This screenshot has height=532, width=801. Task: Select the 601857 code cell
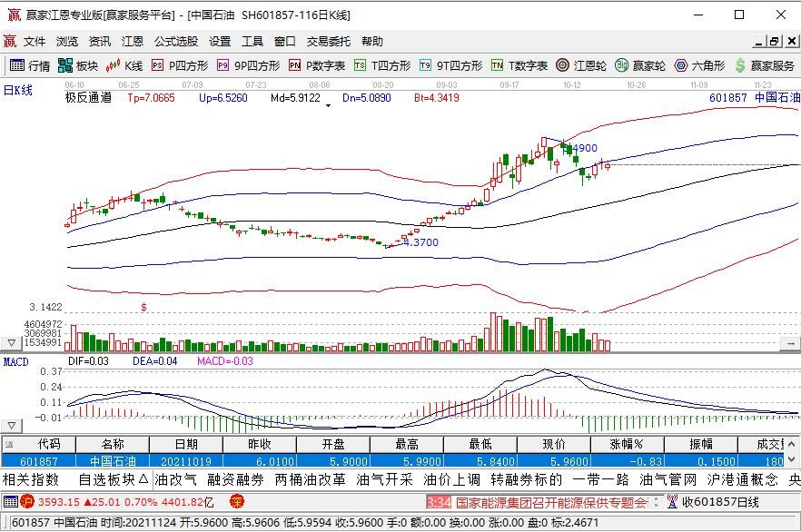pos(39,461)
